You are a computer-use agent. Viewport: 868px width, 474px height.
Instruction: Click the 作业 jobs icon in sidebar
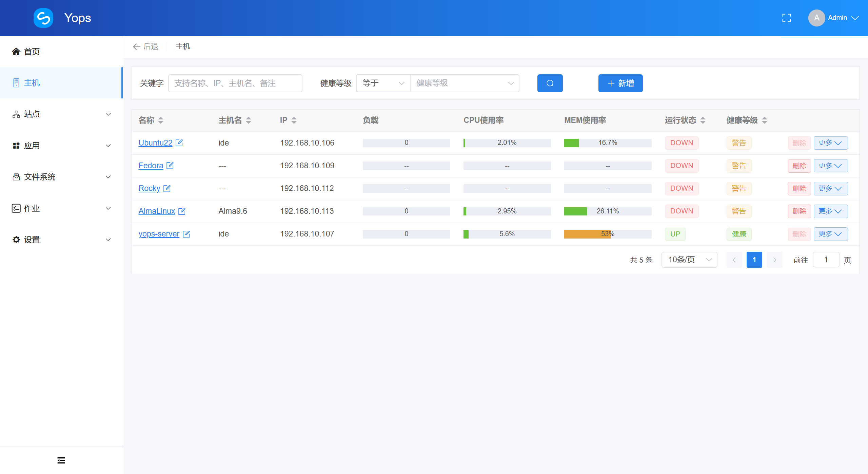point(16,208)
